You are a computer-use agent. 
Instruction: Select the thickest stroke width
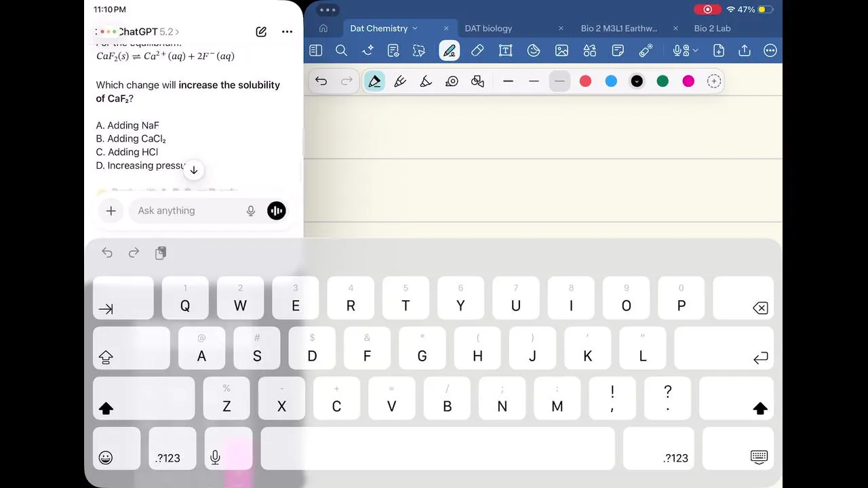coord(508,81)
